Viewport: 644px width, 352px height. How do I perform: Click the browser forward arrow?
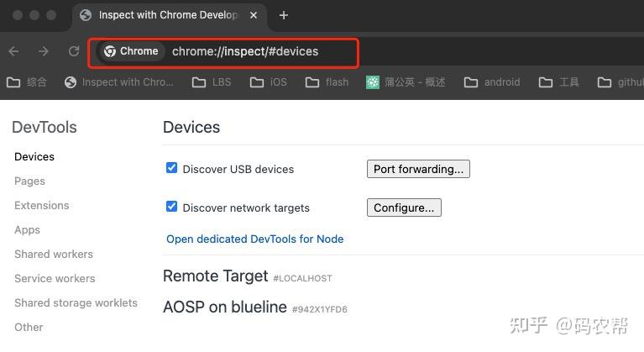click(x=44, y=52)
